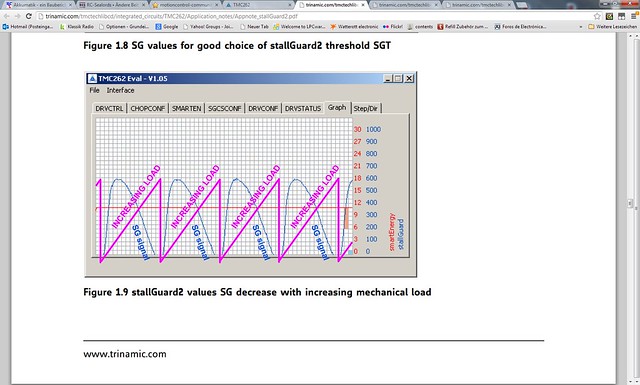640x385 pixels.
Task: Bookmark this page with the star icon
Action: [597, 16]
